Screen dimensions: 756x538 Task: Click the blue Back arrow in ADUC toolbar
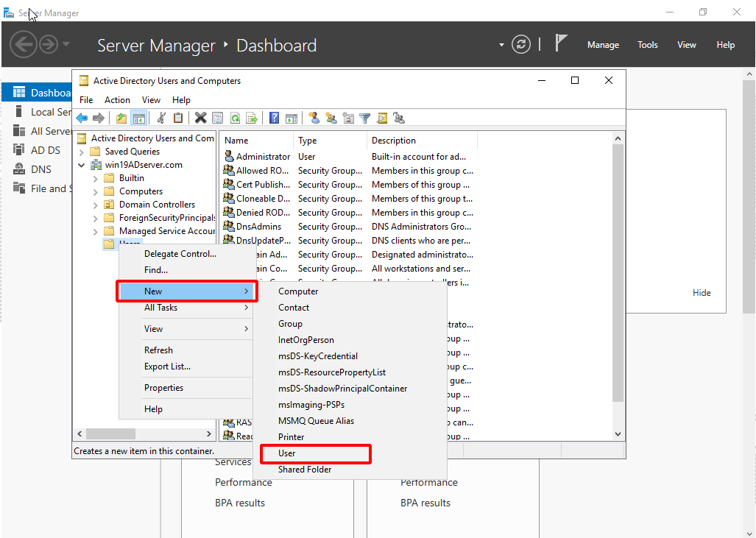pos(82,118)
